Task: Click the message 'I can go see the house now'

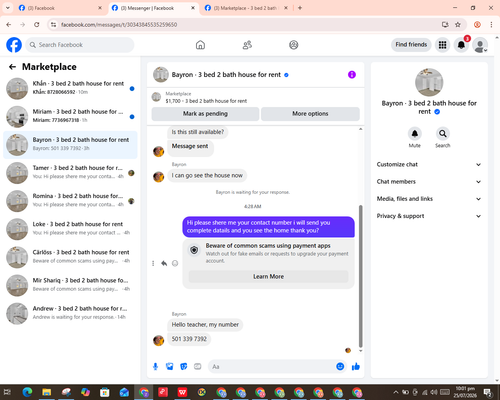Action: click(207, 175)
